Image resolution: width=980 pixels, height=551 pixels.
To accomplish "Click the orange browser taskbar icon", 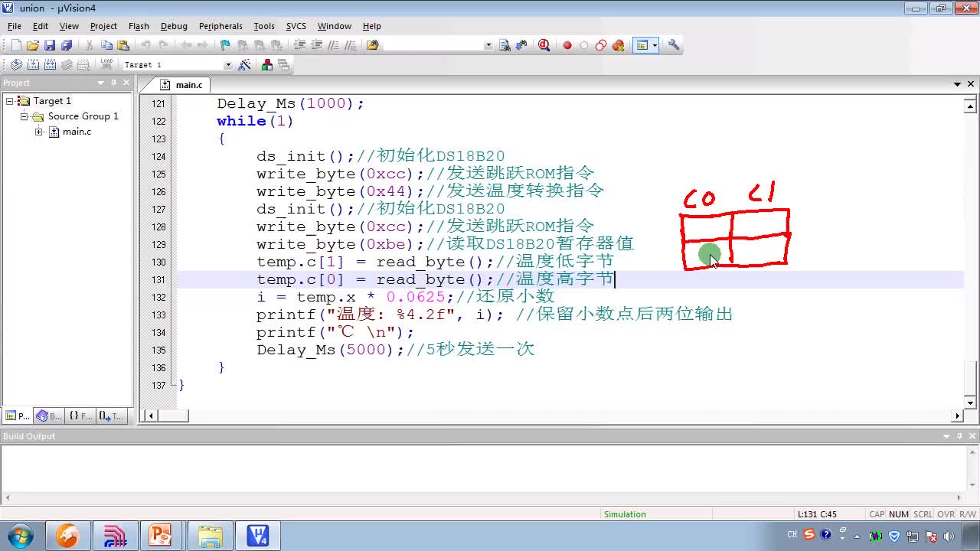I will pos(67,536).
